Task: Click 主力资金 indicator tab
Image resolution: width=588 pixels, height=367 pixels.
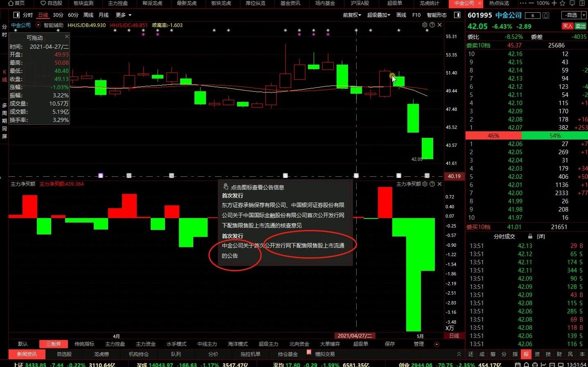Action: (146, 344)
